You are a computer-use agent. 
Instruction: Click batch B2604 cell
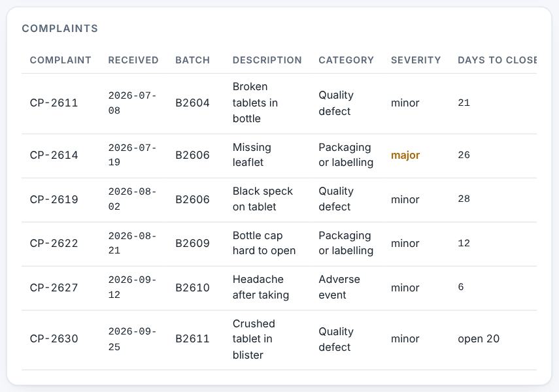tap(192, 103)
